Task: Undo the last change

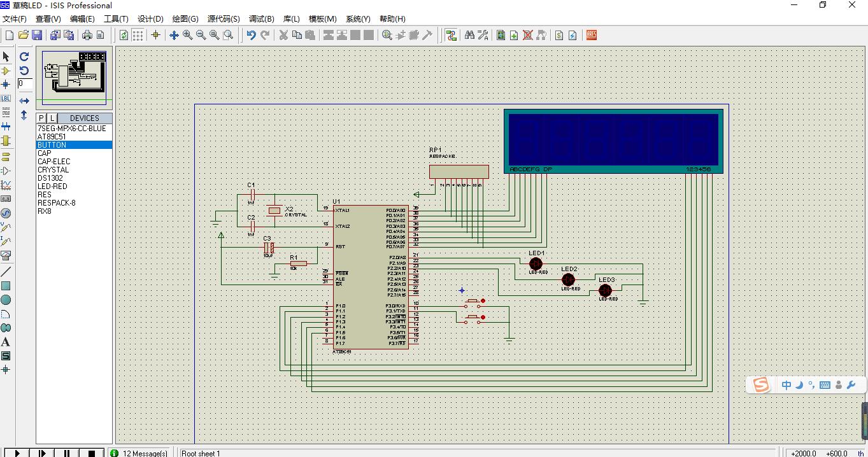Action: pyautogui.click(x=251, y=35)
